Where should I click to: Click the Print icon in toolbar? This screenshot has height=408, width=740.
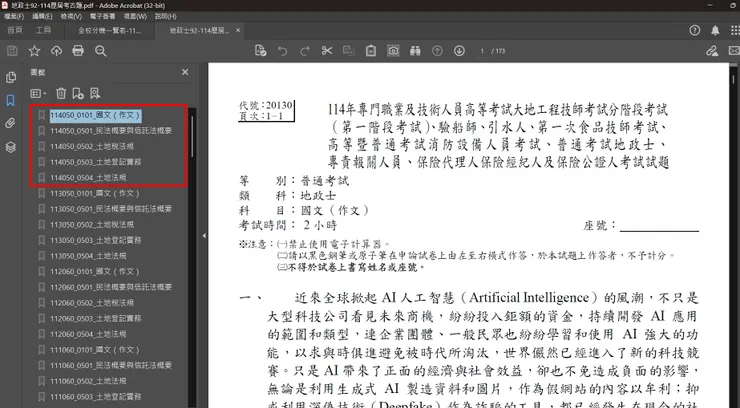[78, 51]
